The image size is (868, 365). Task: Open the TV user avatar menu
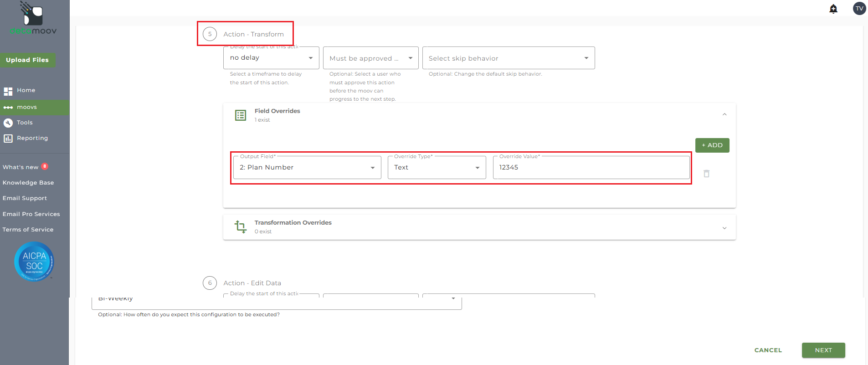859,9
